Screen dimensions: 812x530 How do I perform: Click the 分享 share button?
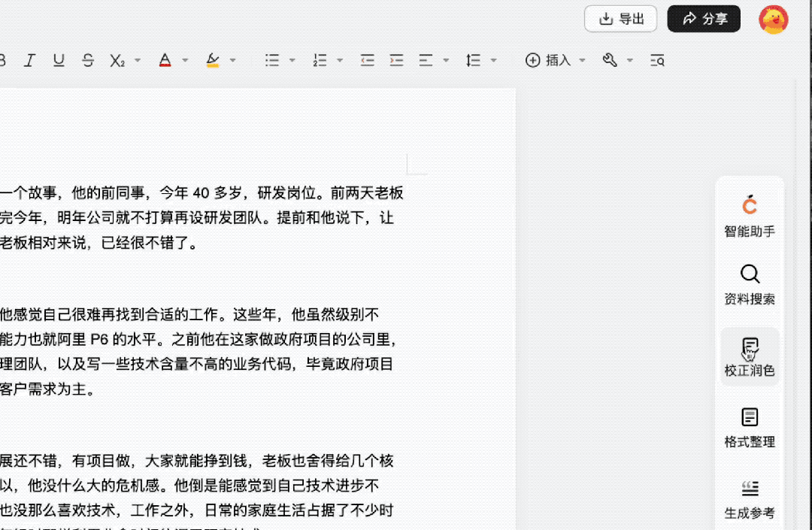pyautogui.click(x=704, y=19)
